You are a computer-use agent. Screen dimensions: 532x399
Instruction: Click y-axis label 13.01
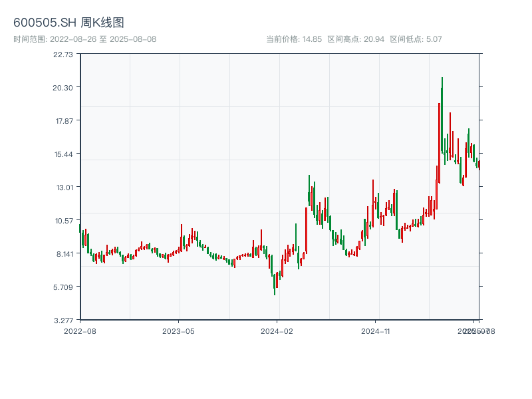65,188
